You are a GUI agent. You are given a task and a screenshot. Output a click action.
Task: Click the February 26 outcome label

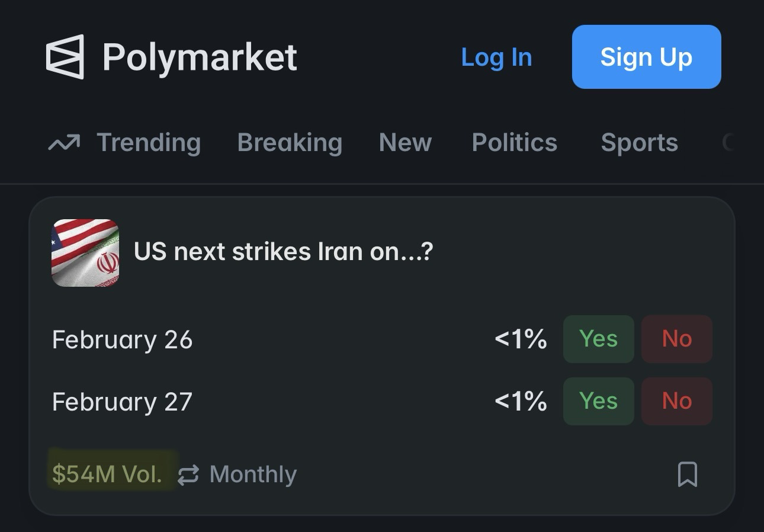pos(122,340)
